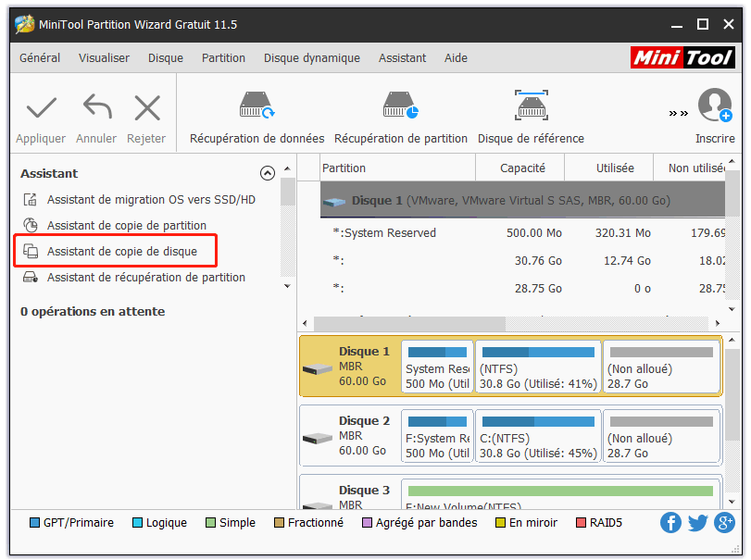Start Assistant de migration OS vers SSD/HD

coord(150,199)
